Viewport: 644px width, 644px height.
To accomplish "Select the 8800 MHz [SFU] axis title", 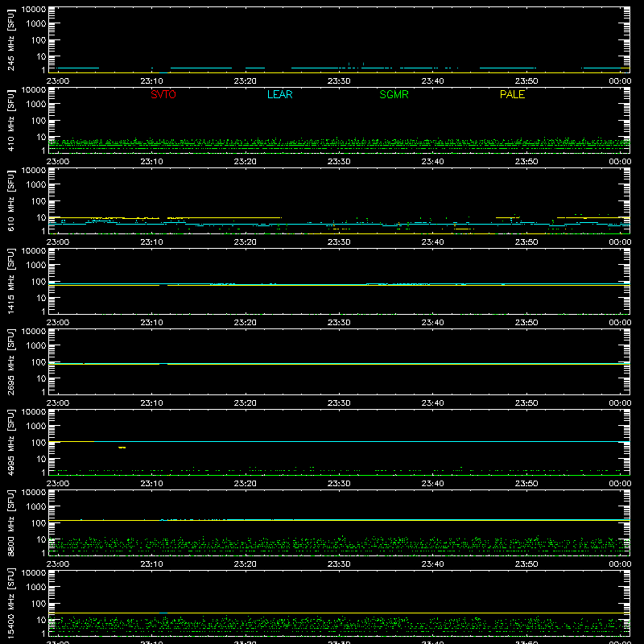I will 10,523.
